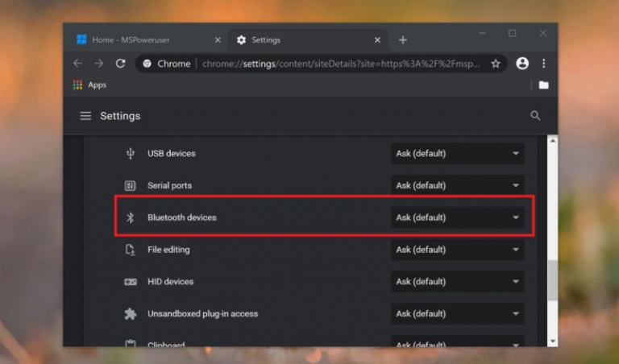This screenshot has height=364, width=619.
Task: Click the USB devices label
Action: [172, 153]
